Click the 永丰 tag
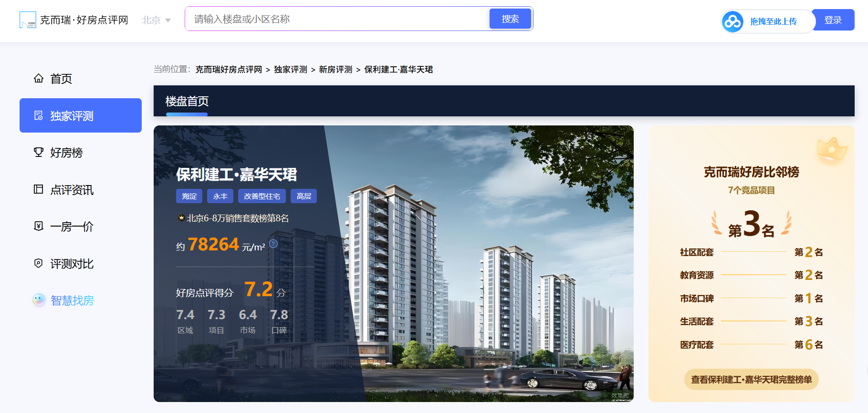868x413 pixels. tap(220, 196)
